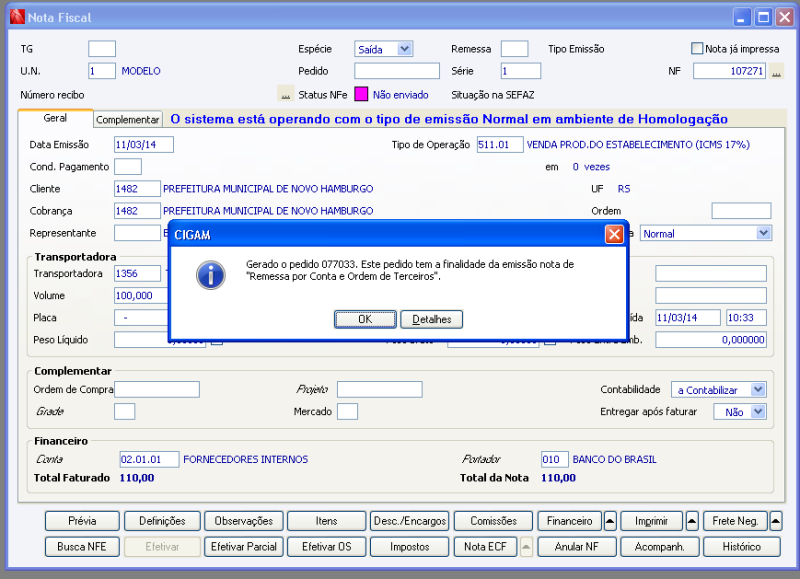
Task: Click the Ordem input field
Action: click(741, 211)
